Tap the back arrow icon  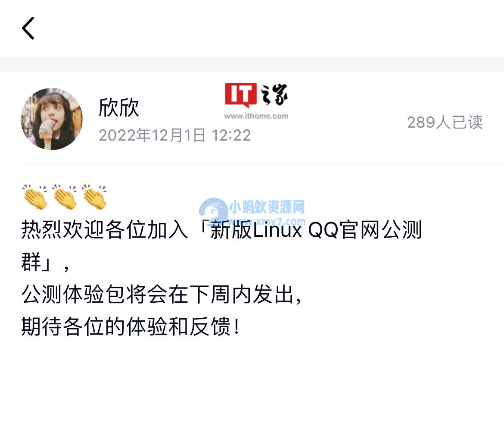pos(28,28)
